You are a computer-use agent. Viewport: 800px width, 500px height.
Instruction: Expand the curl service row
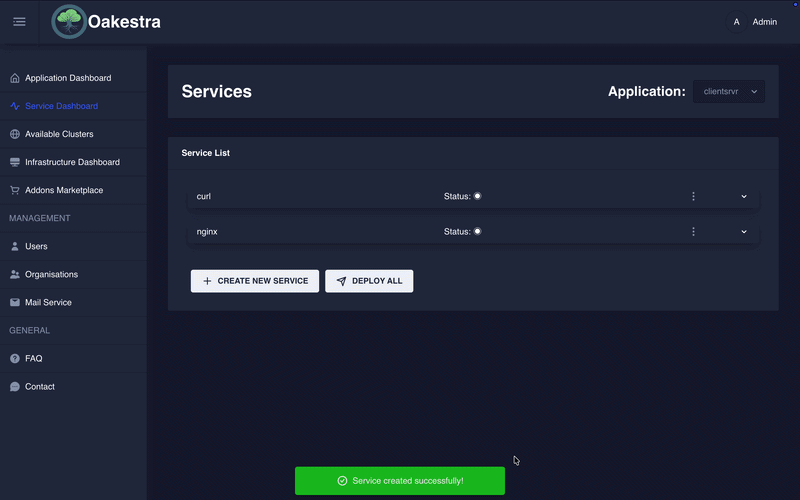744,196
